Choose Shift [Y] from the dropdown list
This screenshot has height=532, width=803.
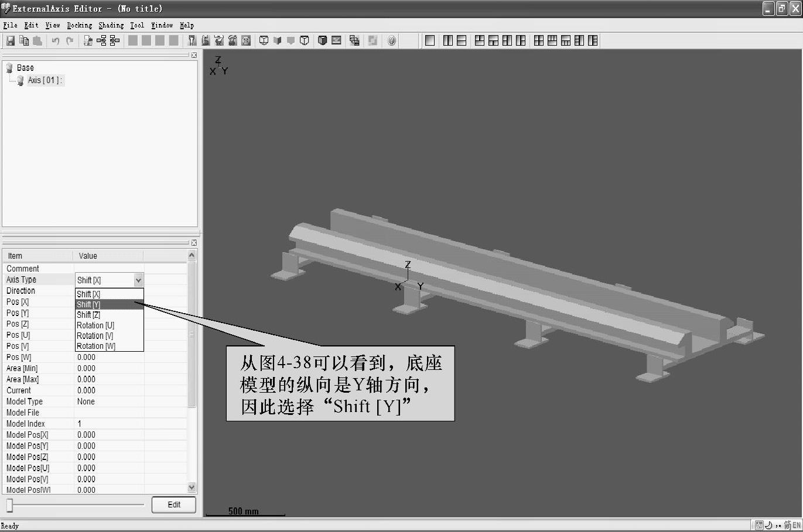[110, 304]
